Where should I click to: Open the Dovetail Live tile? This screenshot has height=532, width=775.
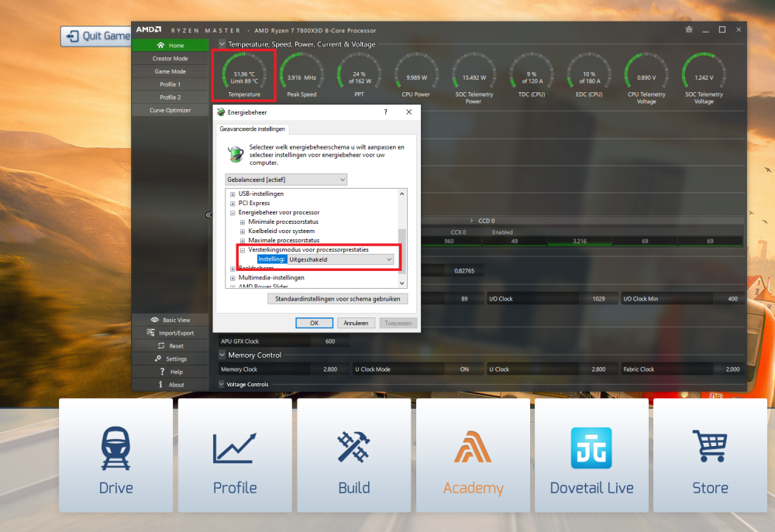point(591,455)
